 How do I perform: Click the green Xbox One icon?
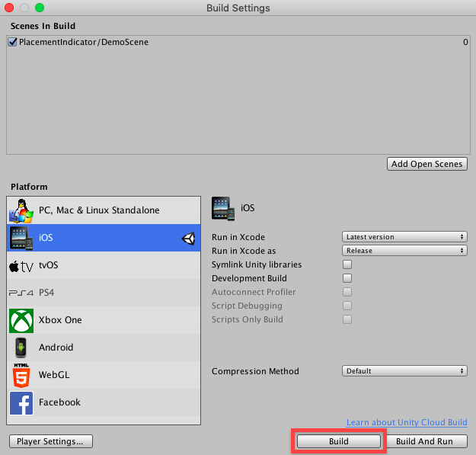tap(21, 321)
